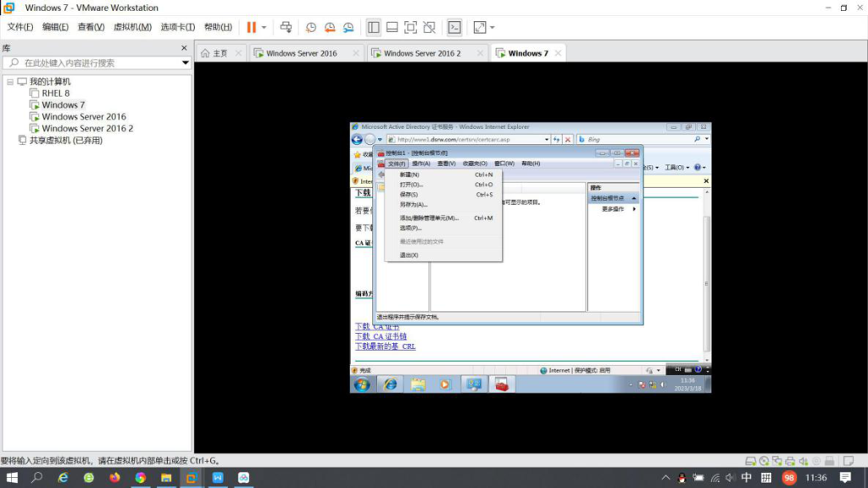Open the power options dropdown beside the pause button

(x=264, y=27)
